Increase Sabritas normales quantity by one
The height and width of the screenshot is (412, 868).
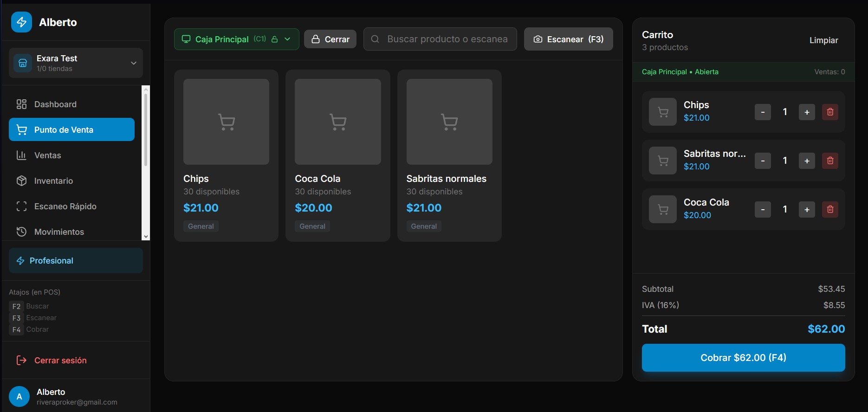click(807, 161)
